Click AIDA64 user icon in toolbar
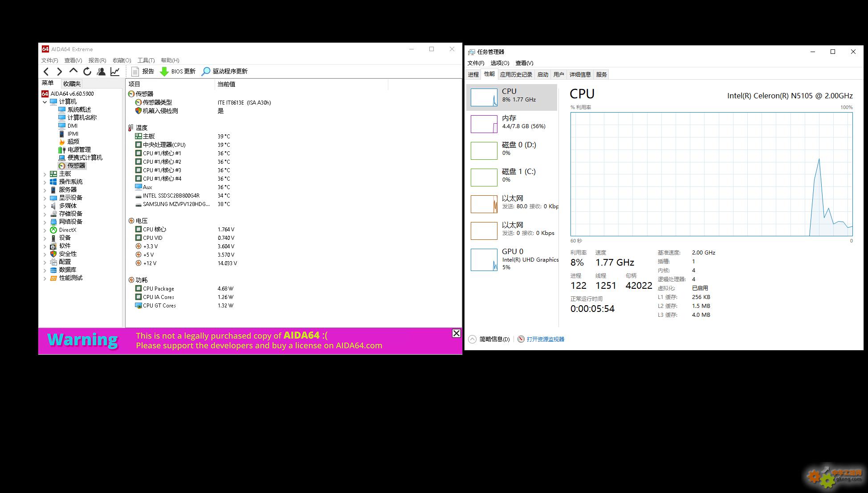Viewport: 868px width, 493px height. click(101, 71)
